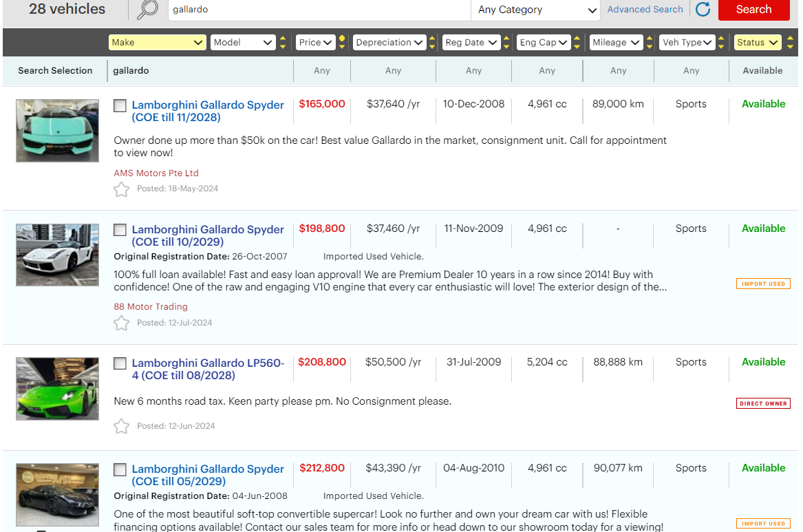Click the Price sort arrows icon
This screenshot has width=803, height=532.
click(x=342, y=43)
